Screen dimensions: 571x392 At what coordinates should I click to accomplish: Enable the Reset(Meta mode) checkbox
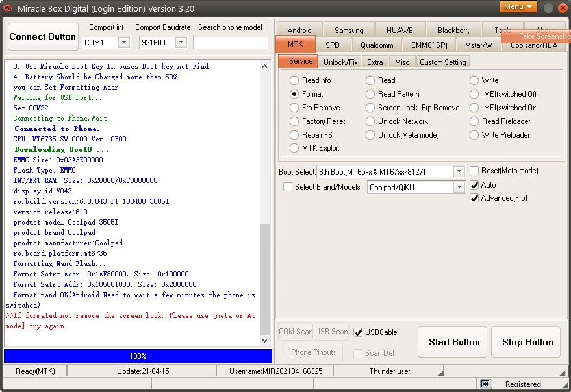click(474, 171)
